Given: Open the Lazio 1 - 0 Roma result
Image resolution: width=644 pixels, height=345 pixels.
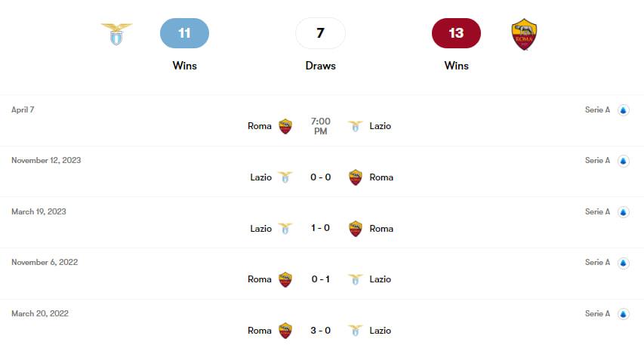Looking at the screenshot, I should [x=320, y=228].
